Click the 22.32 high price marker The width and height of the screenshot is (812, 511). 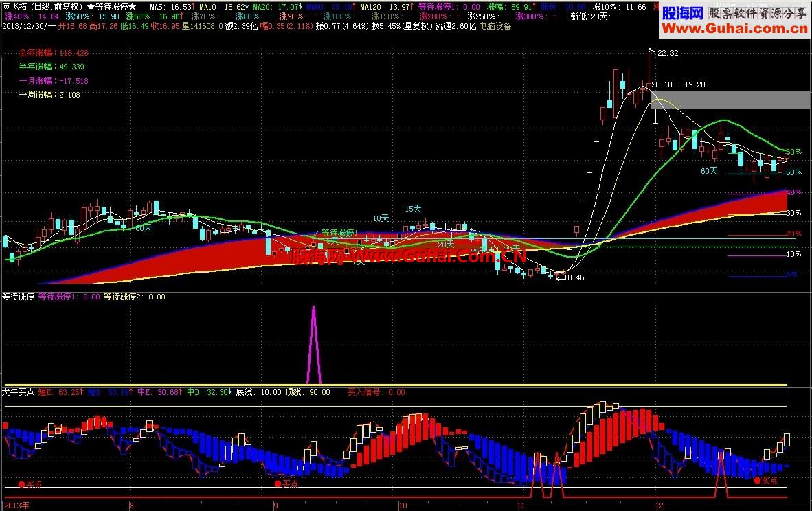pyautogui.click(x=668, y=53)
